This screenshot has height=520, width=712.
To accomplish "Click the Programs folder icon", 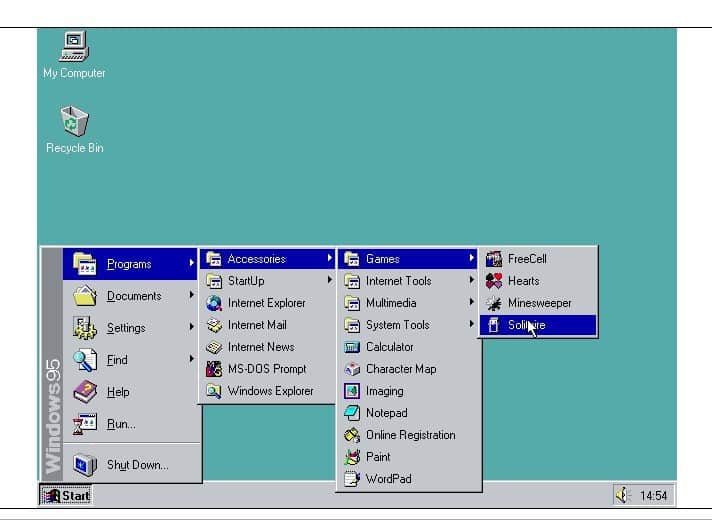I will pyautogui.click(x=85, y=264).
